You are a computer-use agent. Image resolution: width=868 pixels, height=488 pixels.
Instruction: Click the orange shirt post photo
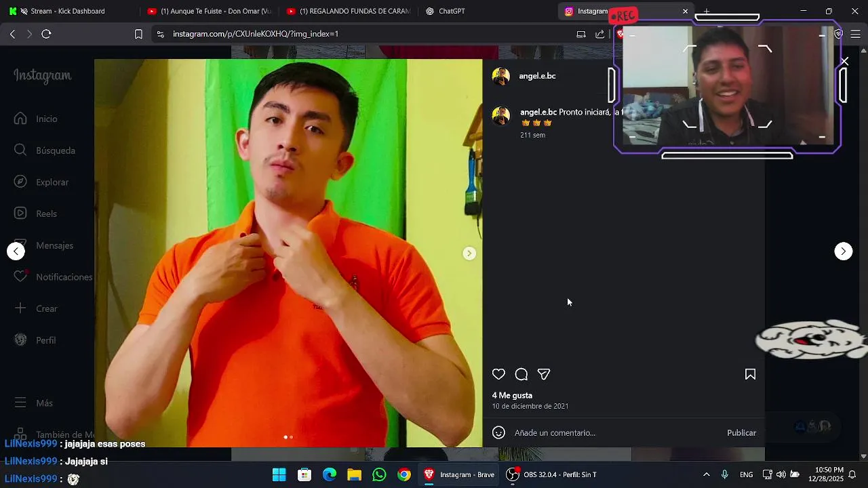coord(288,253)
